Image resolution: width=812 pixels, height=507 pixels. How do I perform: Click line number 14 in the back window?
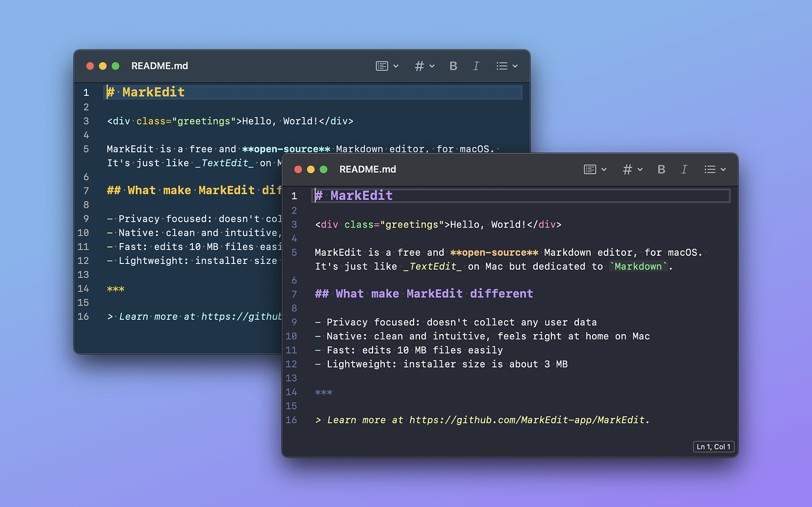click(x=83, y=289)
